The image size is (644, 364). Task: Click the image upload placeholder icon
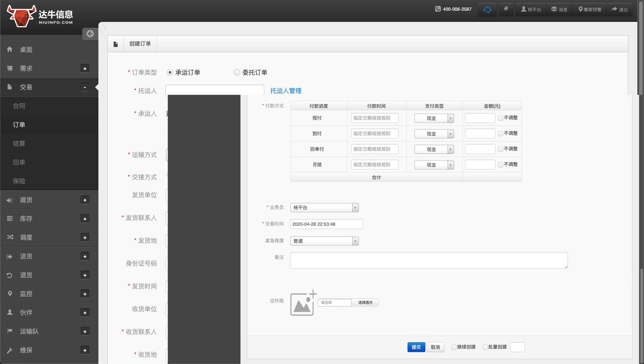point(303,303)
